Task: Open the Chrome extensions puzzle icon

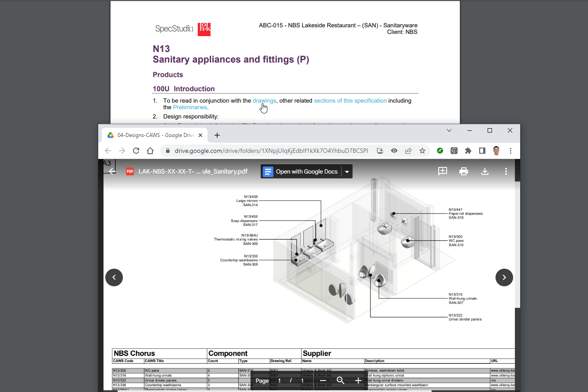Action: [x=468, y=150]
